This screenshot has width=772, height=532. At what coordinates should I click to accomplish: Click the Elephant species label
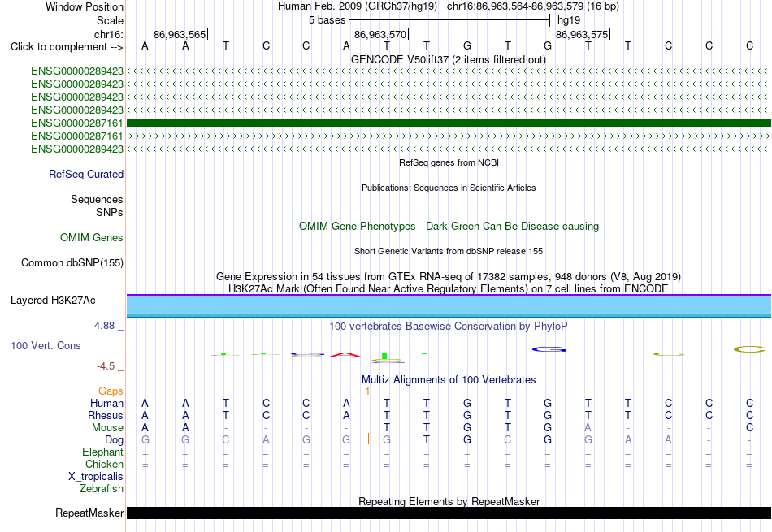click(x=103, y=452)
